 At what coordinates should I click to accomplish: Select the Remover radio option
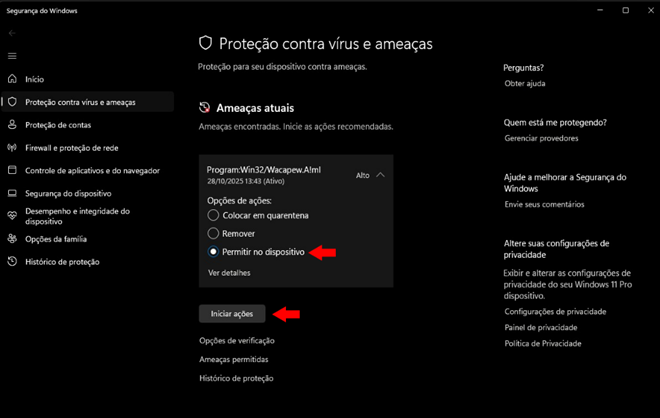point(213,234)
